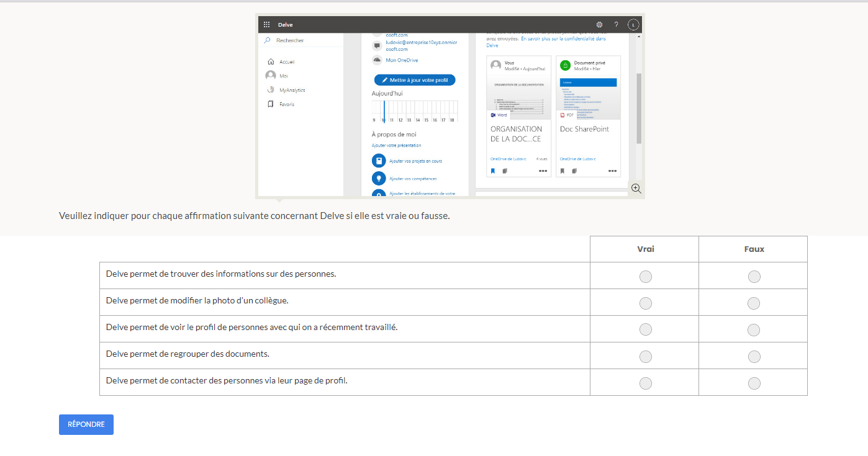Image resolution: width=868 pixels, height=456 pixels.
Task: Click the help question mark in Delve header
Action: [x=616, y=25]
